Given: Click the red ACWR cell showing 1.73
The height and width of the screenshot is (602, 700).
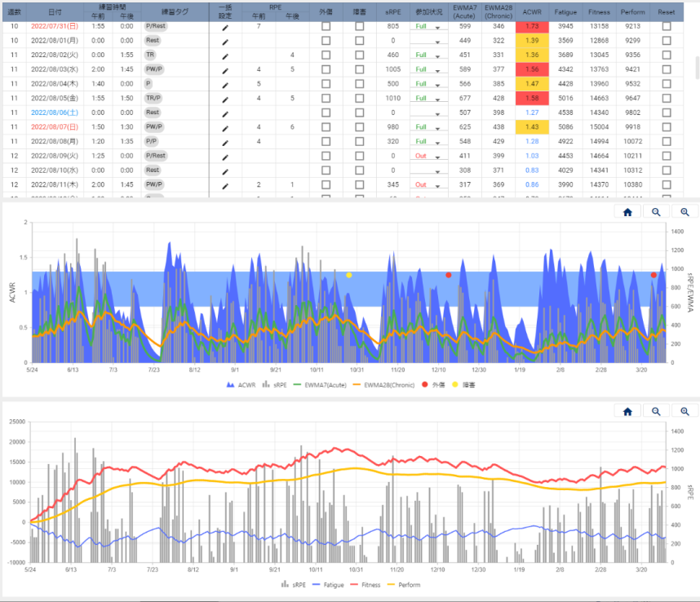Looking at the screenshot, I should click(x=532, y=27).
